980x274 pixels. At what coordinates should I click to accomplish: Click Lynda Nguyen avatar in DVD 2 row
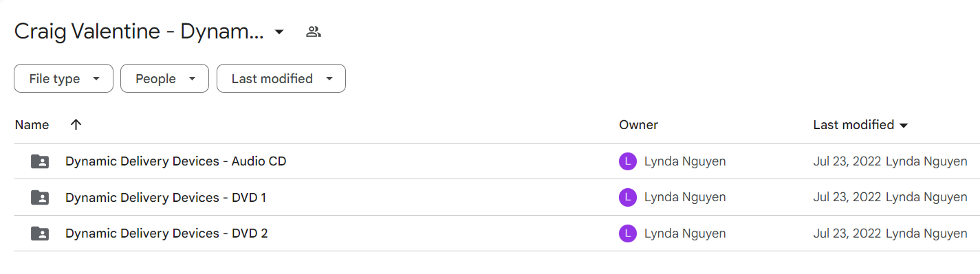click(627, 233)
